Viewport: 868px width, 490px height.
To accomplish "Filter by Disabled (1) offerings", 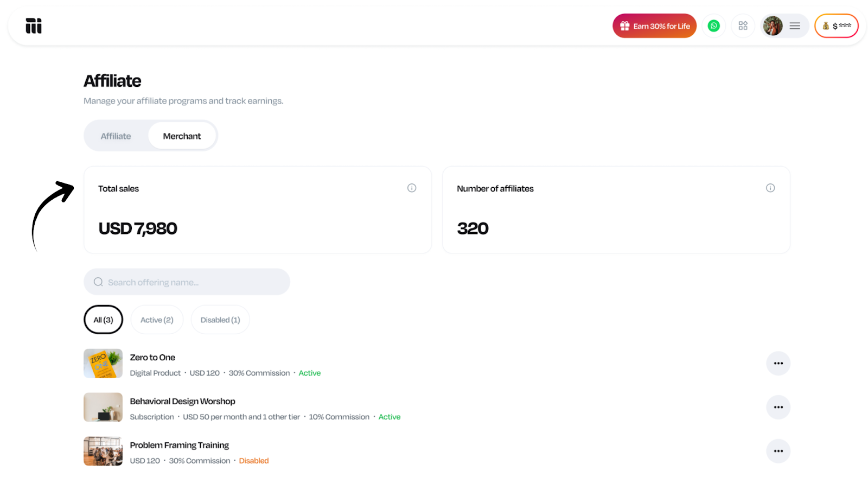I will coord(220,320).
